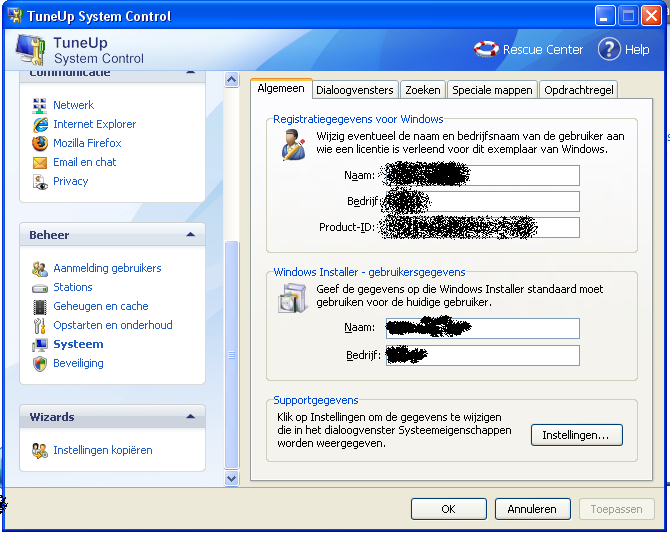Click the Toepassen button
Image resolution: width=670 pixels, height=536 pixels.
coord(617,509)
